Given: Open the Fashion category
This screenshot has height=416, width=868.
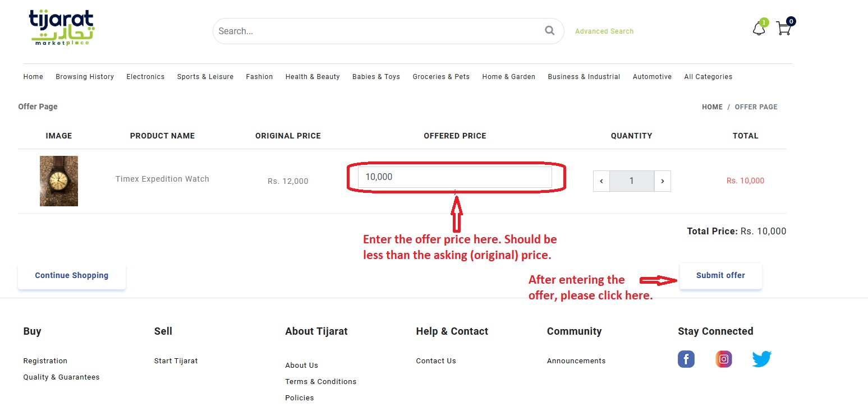Looking at the screenshot, I should 259,77.
